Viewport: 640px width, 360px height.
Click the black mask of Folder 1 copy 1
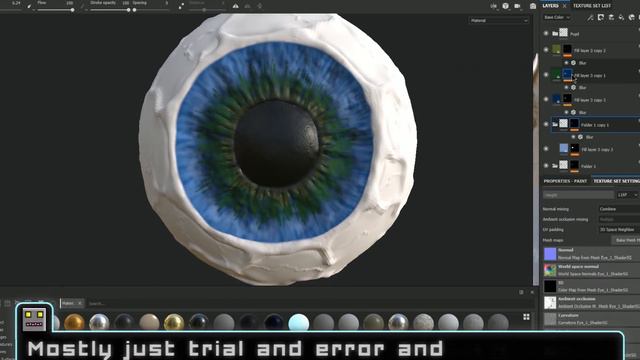[574, 123]
